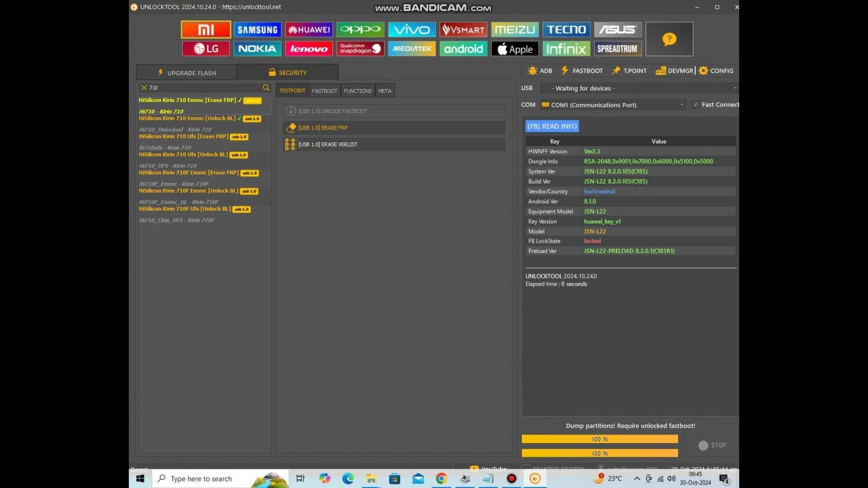Clear the 710 search with X icon

[x=144, y=88]
